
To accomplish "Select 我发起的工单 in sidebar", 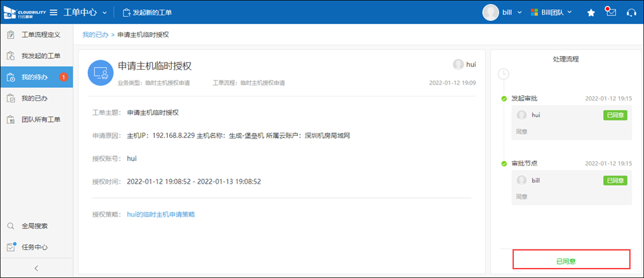I will point(40,56).
